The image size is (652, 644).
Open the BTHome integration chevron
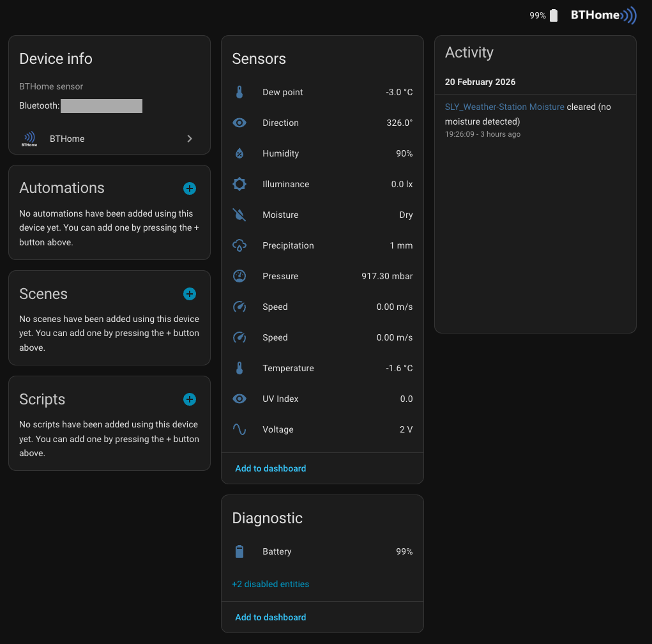(x=190, y=139)
